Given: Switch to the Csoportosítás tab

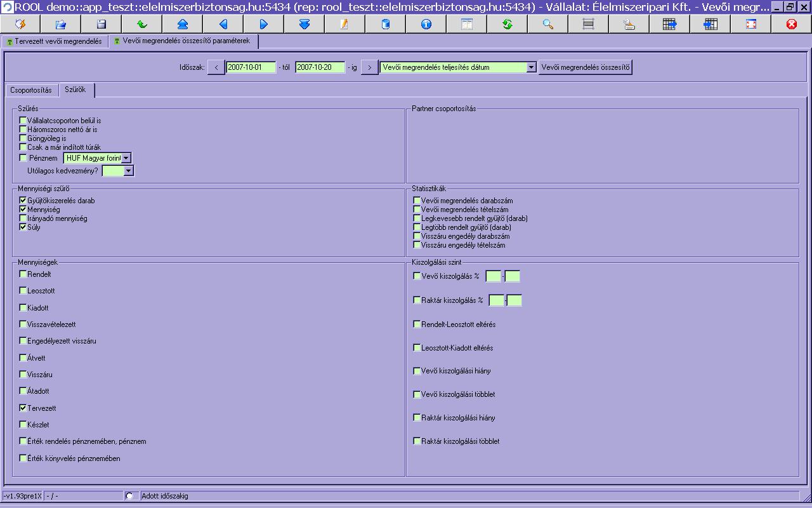Looking at the screenshot, I should tap(31, 90).
